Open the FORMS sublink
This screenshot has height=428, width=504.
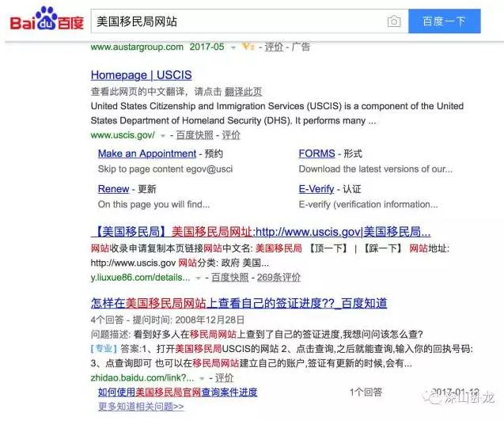[x=316, y=153]
